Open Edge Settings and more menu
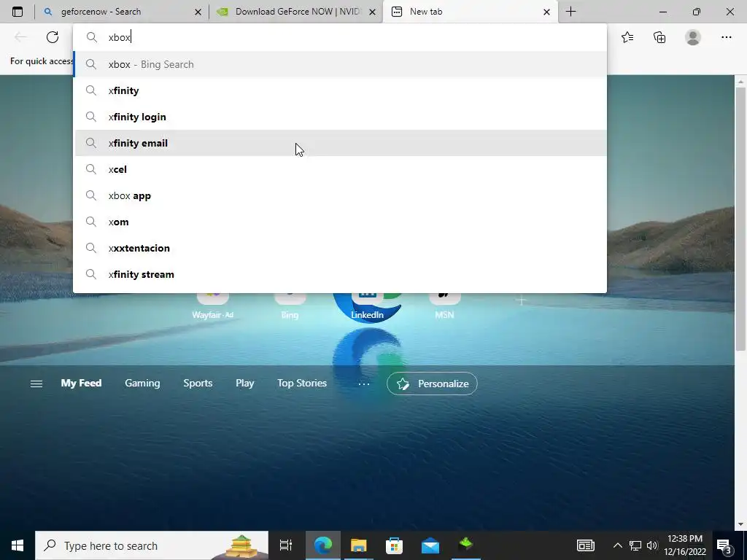Screen dimensions: 747x560 (726, 37)
